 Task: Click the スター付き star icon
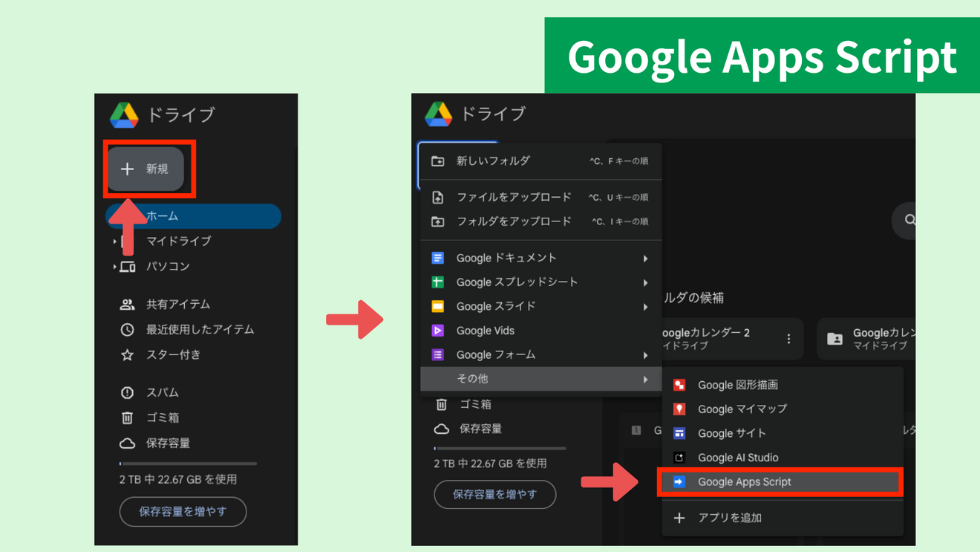click(128, 355)
